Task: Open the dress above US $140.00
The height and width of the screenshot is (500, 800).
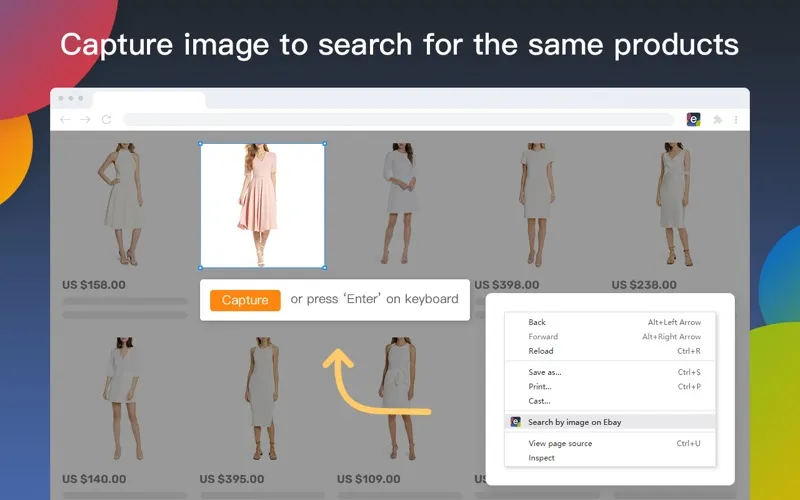Action: point(124,398)
